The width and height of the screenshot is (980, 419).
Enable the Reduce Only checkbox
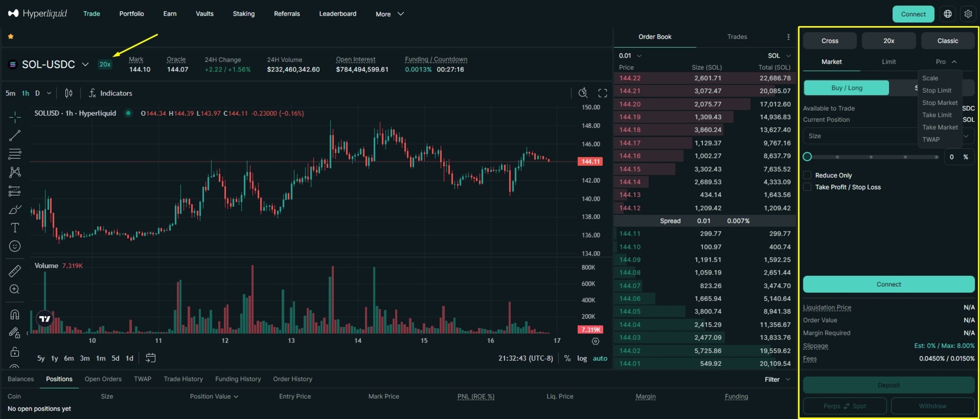click(x=807, y=175)
